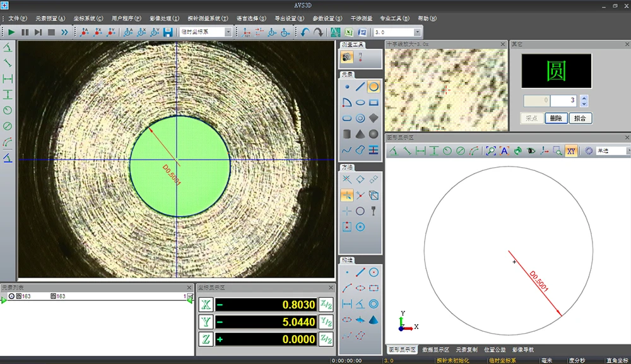Expand the selection mode dropdown in graphics toolbar

tap(628, 151)
